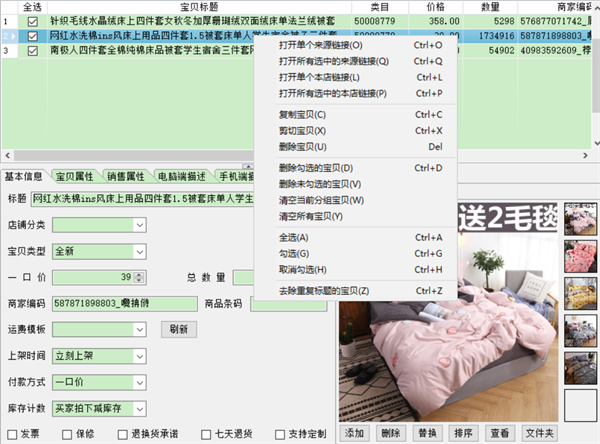Click the 添加 image button
The width and height of the screenshot is (600, 444).
354,433
